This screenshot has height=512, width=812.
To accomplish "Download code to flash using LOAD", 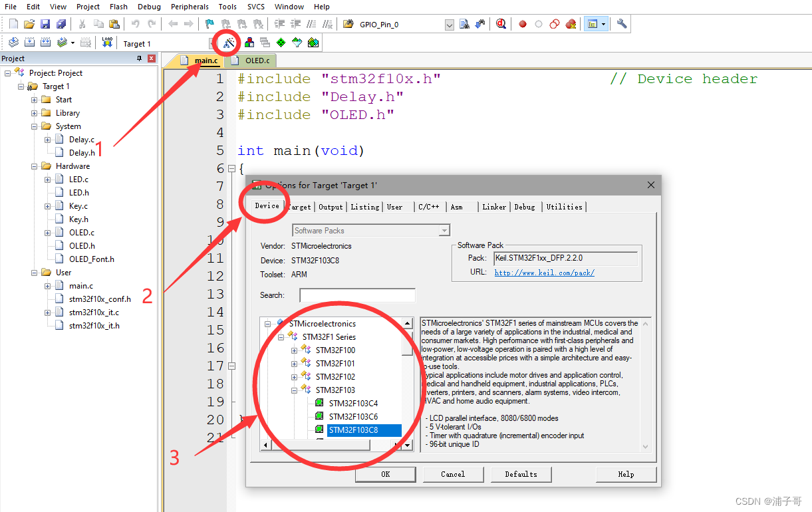I will pos(107,43).
